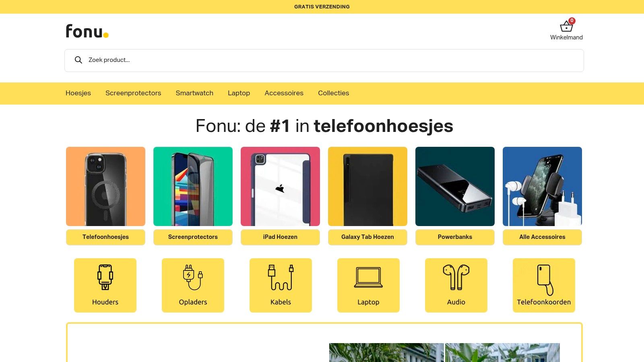This screenshot has width=644, height=362.
Task: Select the Houders phone holder icon tile
Action: (x=105, y=285)
